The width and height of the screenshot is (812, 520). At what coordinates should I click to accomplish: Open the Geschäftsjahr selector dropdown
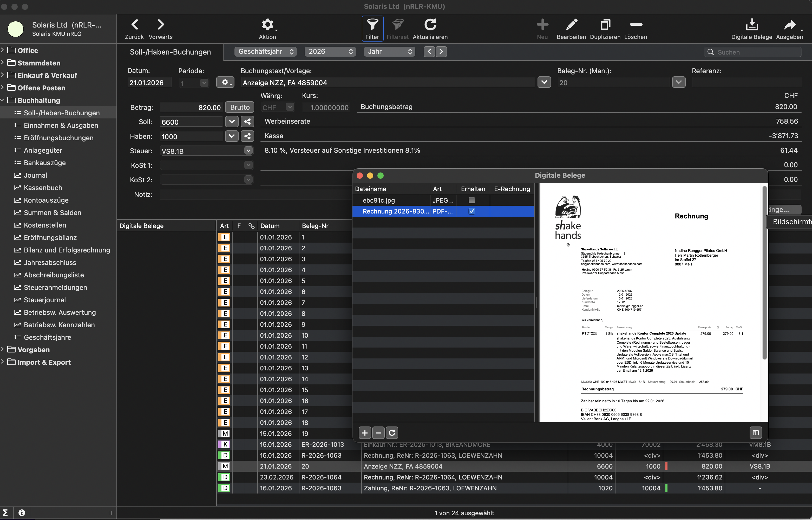[265, 51]
